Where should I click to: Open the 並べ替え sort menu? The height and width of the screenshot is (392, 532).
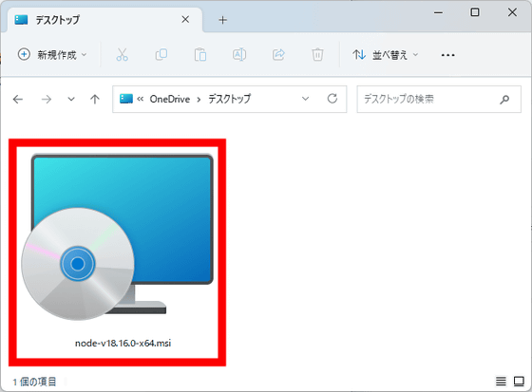385,55
